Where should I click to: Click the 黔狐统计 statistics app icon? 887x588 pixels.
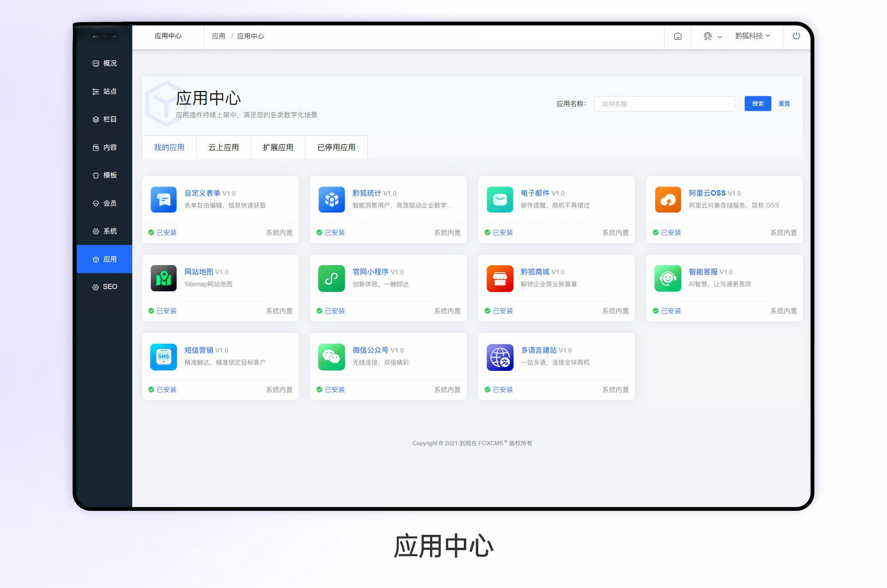[332, 200]
